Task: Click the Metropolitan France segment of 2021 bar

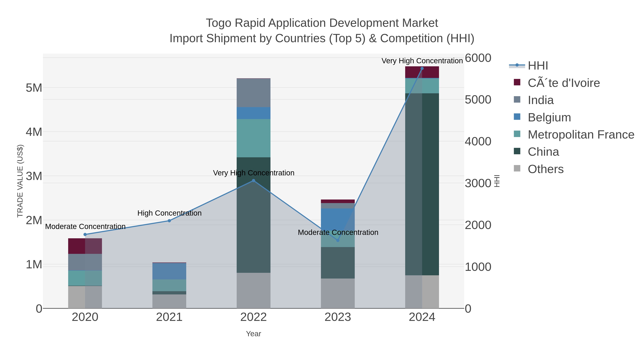Action: [169, 285]
